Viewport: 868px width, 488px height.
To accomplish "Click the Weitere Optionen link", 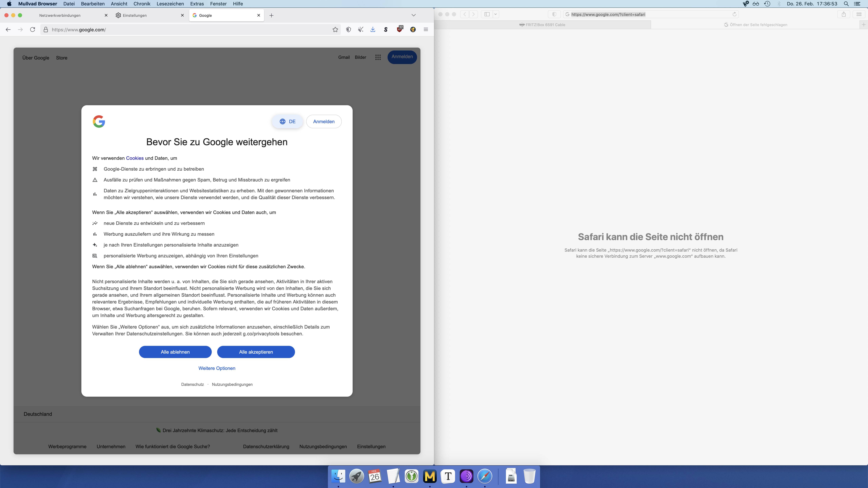I will pyautogui.click(x=217, y=368).
